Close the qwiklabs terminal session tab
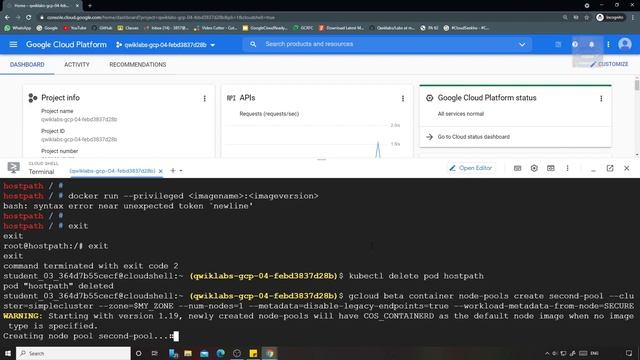Image resolution: width=640 pixels, height=360 pixels. [x=160, y=171]
